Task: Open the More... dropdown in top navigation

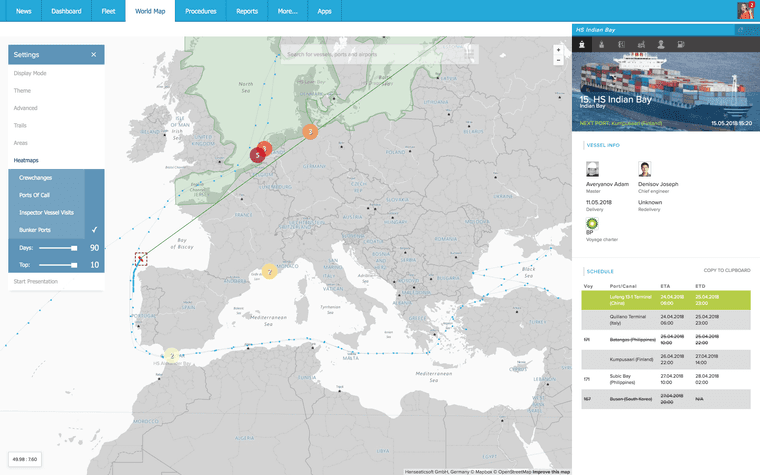Action: 287,11
